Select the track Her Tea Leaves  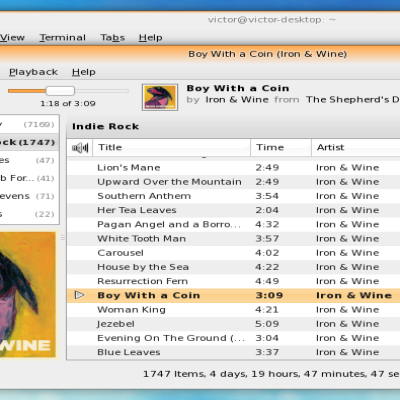click(233, 210)
